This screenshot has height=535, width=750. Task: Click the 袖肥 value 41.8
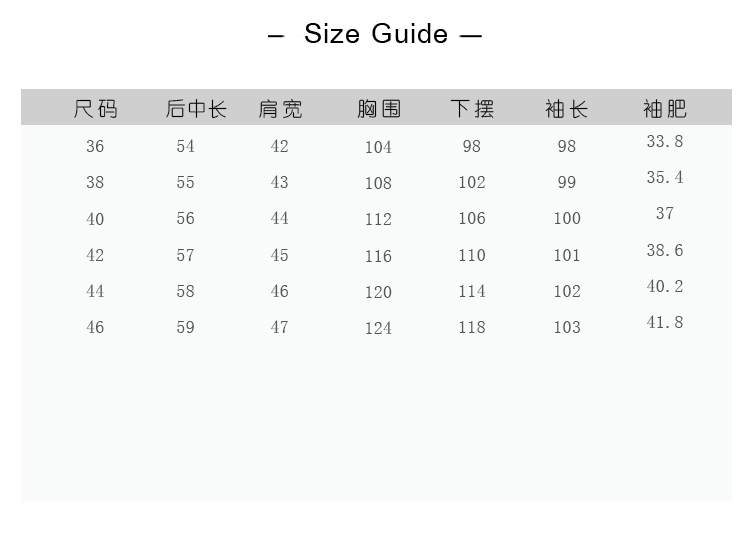(665, 323)
